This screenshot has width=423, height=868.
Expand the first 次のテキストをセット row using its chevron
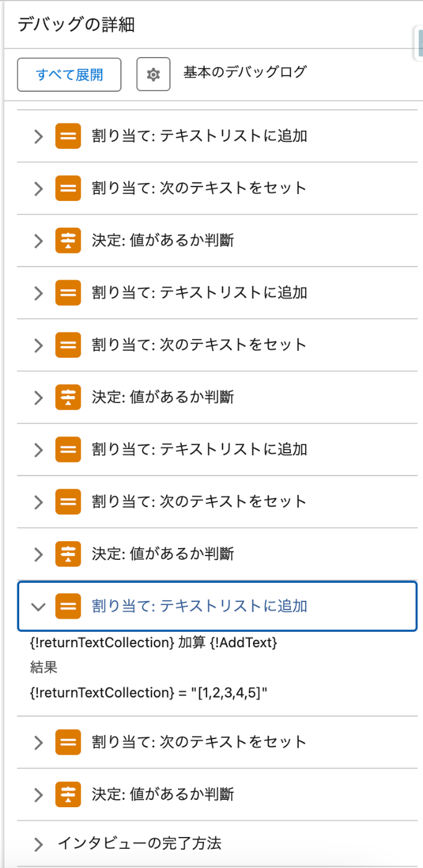tap(38, 188)
